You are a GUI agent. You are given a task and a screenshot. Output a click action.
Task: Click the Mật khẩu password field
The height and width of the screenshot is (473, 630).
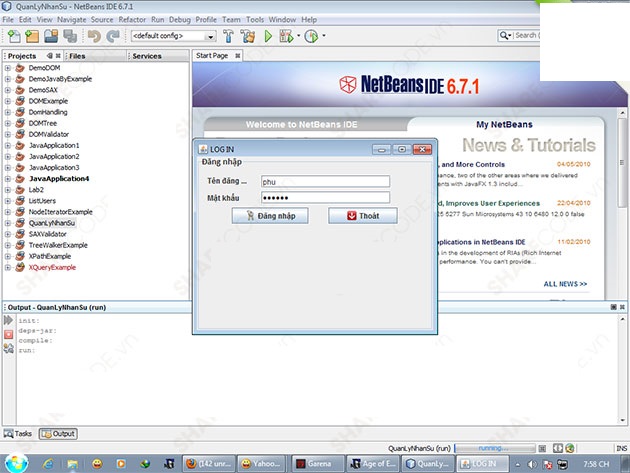(x=322, y=198)
